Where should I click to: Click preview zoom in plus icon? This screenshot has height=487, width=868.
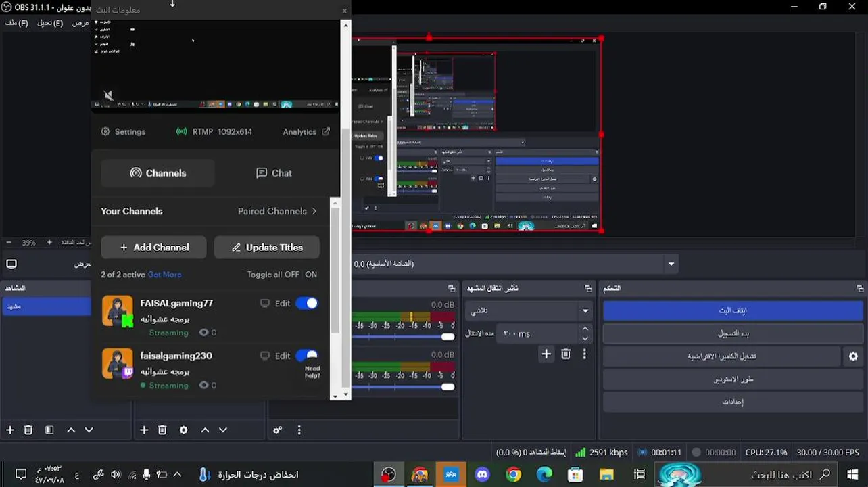(49, 242)
